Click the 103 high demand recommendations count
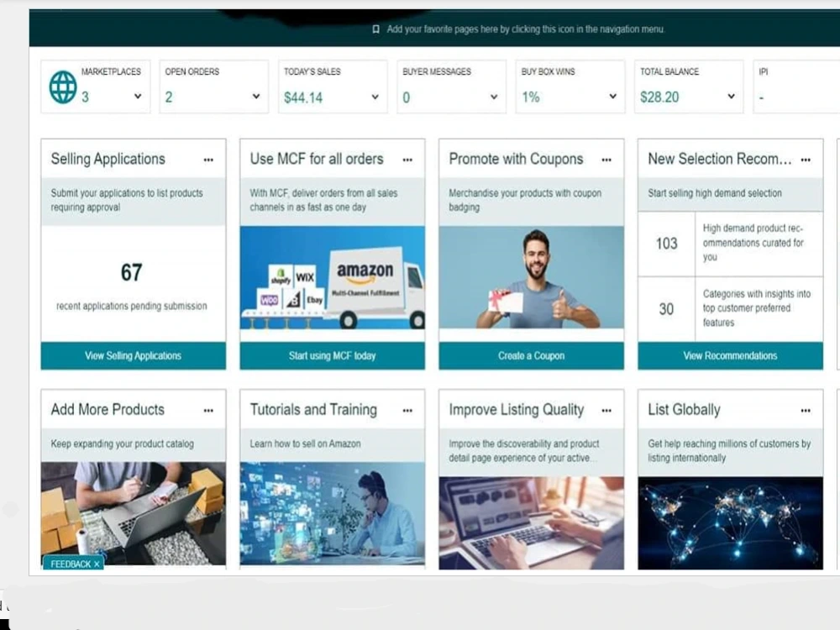Screen dimensions: 840x630 click(666, 244)
